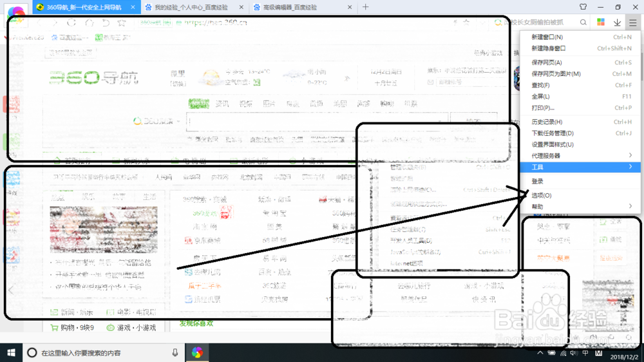
Task: Click the 360 search input field
Action: (x=317, y=121)
